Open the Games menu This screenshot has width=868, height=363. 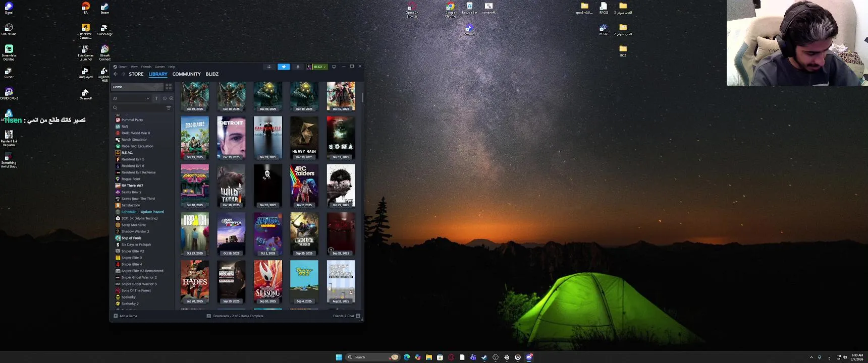click(160, 67)
